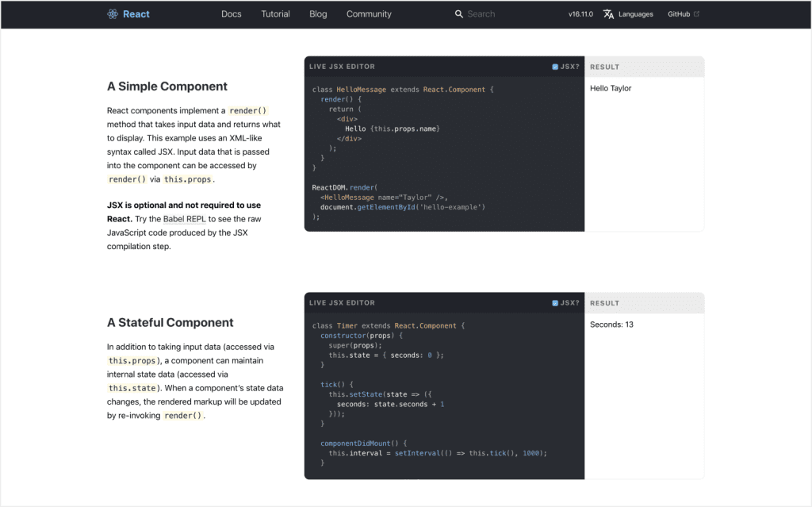Focus the Search input field

click(500, 14)
